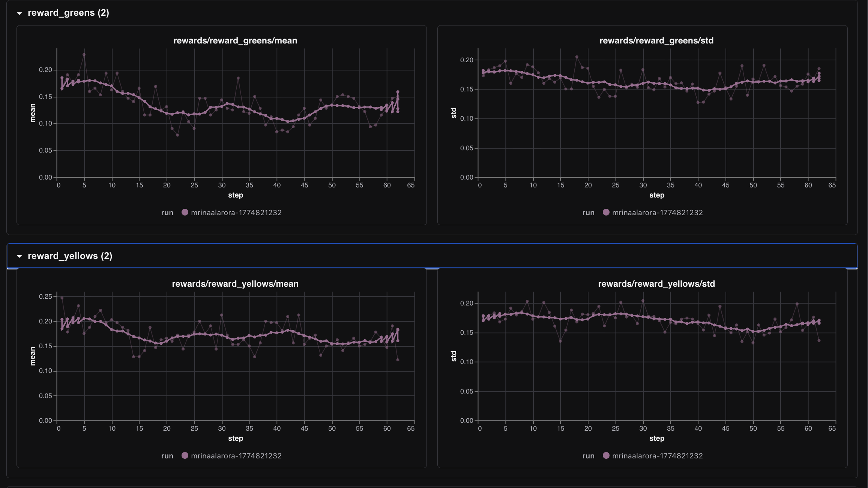Click the rewards/reward_yellows/mean chart title
Image resolution: width=868 pixels, height=488 pixels.
tap(235, 284)
